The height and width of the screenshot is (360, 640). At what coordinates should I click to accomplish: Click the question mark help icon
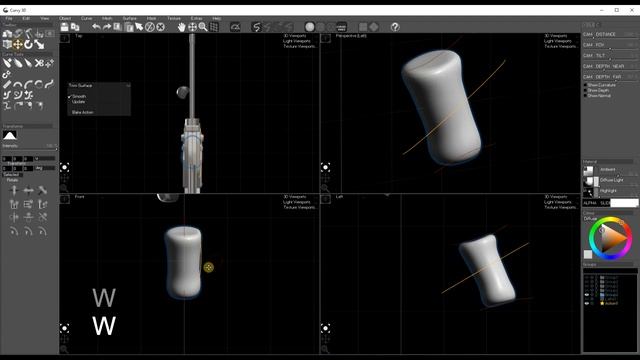point(395,27)
